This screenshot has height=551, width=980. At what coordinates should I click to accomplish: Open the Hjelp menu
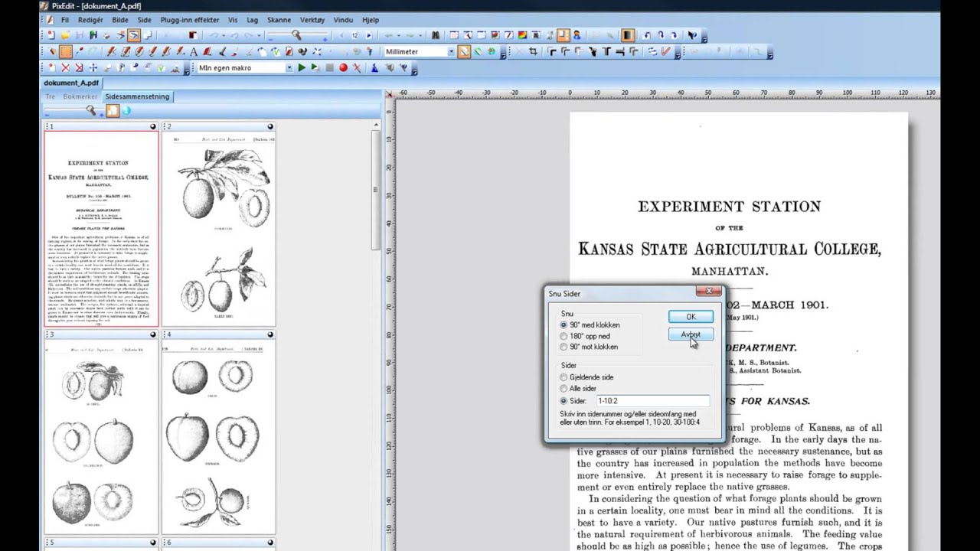371,20
